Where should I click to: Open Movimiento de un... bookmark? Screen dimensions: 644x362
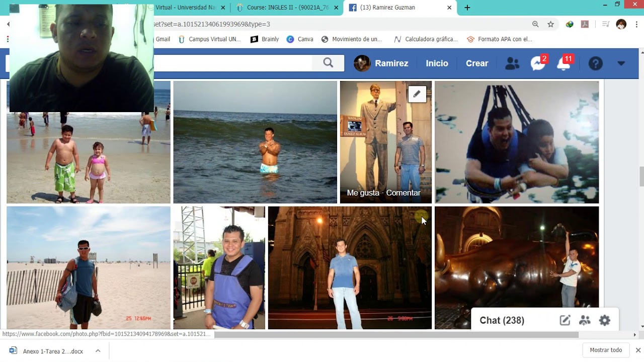(352, 39)
